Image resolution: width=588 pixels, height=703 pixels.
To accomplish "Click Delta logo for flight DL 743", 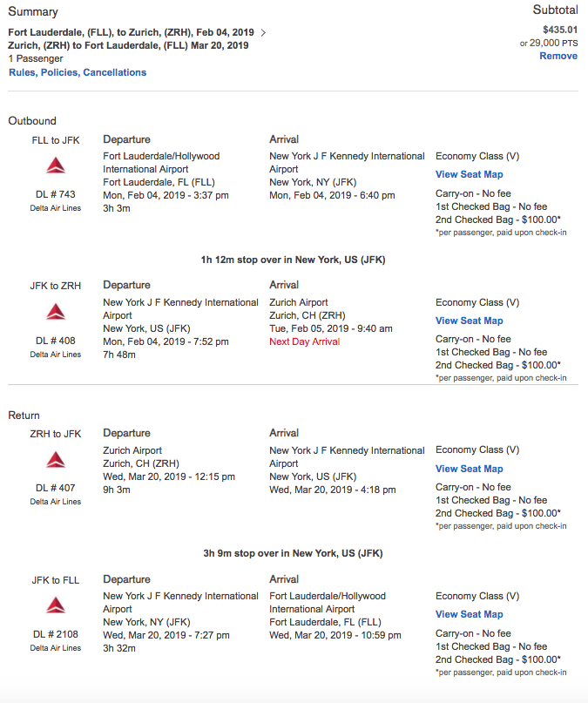I will (x=56, y=166).
